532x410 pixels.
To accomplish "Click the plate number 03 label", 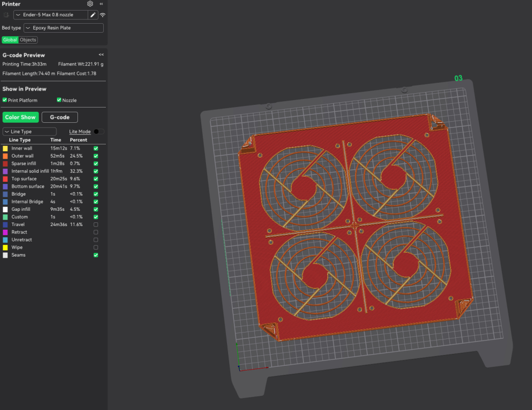I will coord(458,79).
